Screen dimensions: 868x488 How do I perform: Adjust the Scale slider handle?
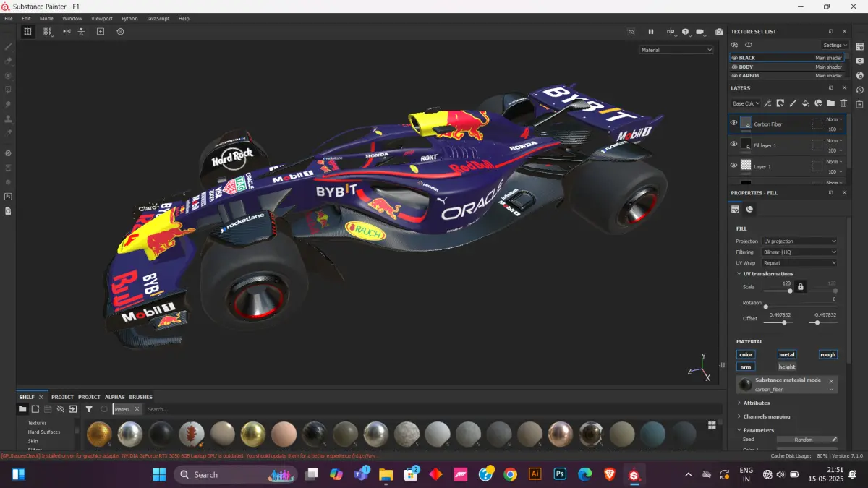[x=791, y=291]
